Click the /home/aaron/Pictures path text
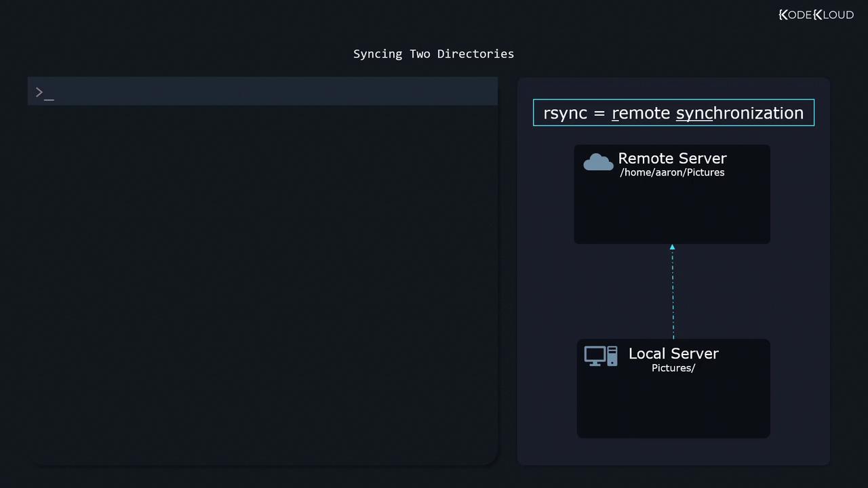The height and width of the screenshot is (488, 868). (672, 173)
